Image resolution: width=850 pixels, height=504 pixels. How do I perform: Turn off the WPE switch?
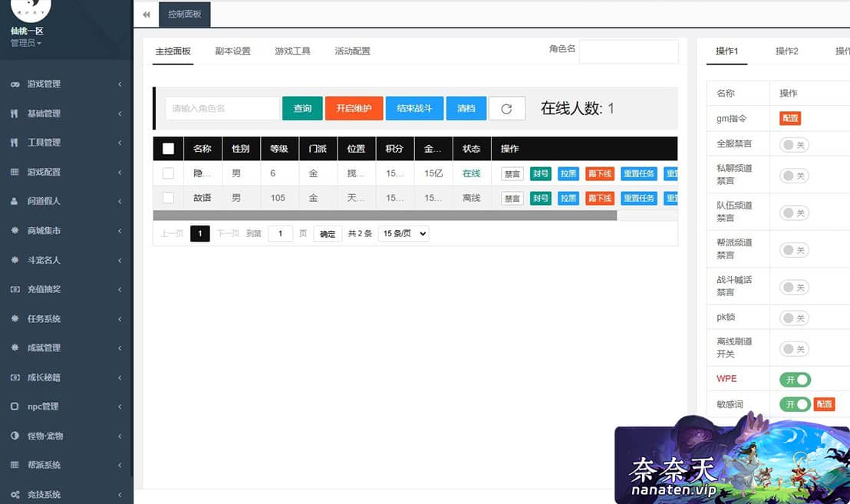point(796,380)
